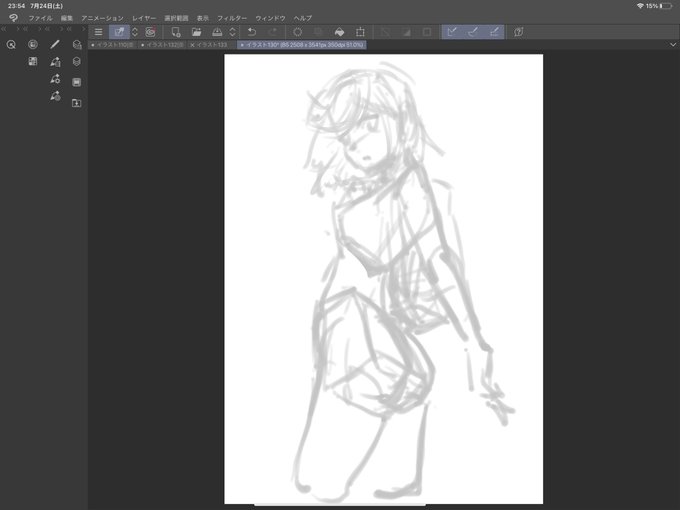This screenshot has height=510, width=680.
Task: Open the brush-with-circle palette icon
Action: (55, 96)
